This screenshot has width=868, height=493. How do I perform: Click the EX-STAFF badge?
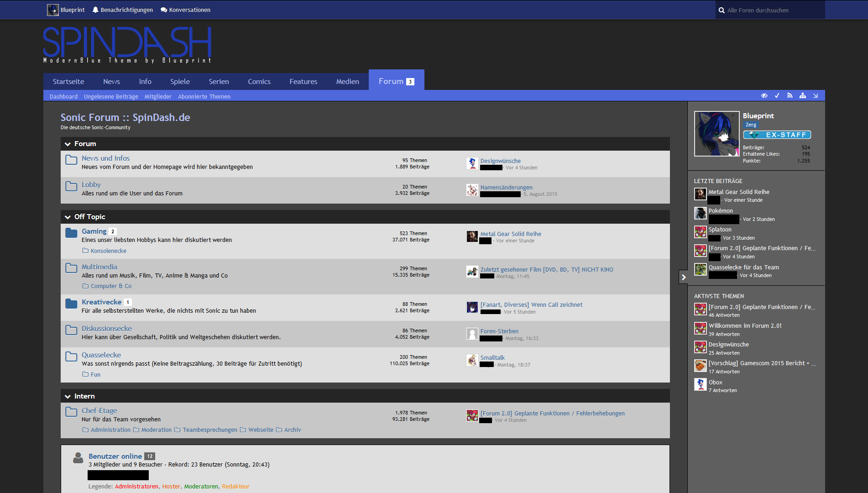coord(777,135)
